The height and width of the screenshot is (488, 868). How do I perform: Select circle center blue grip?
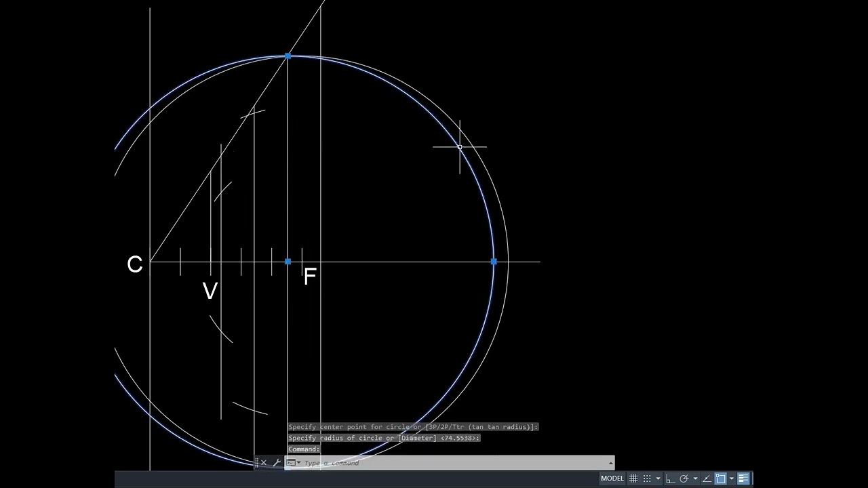[288, 261]
